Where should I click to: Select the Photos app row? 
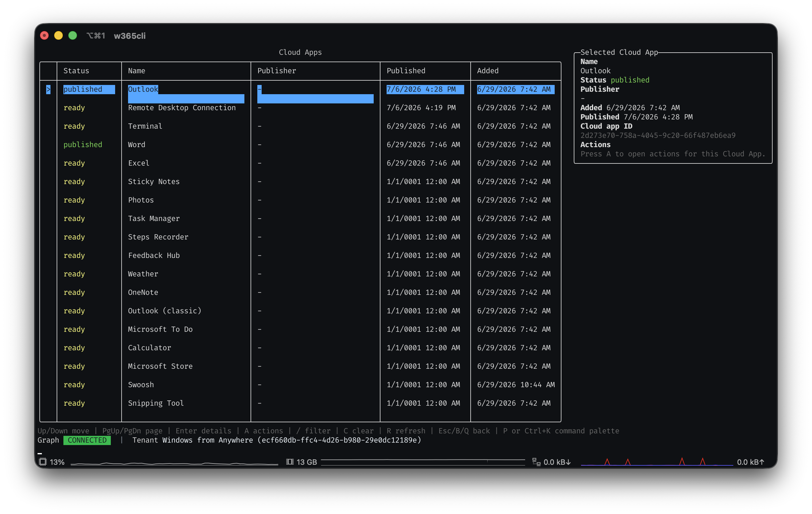[x=300, y=200]
